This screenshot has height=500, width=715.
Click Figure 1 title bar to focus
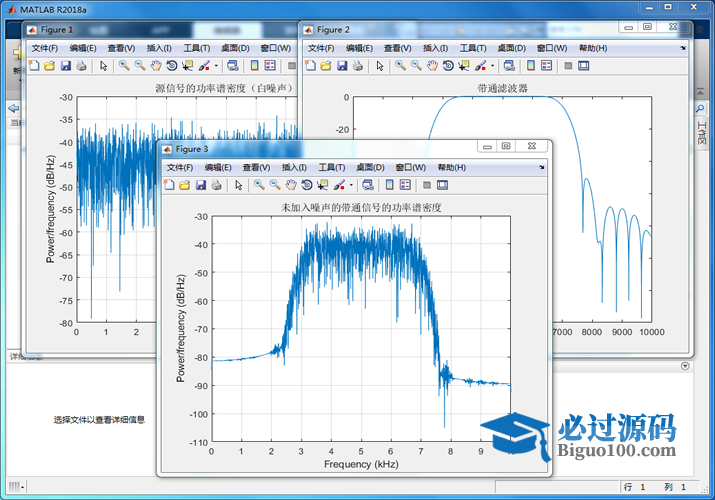(x=150, y=30)
